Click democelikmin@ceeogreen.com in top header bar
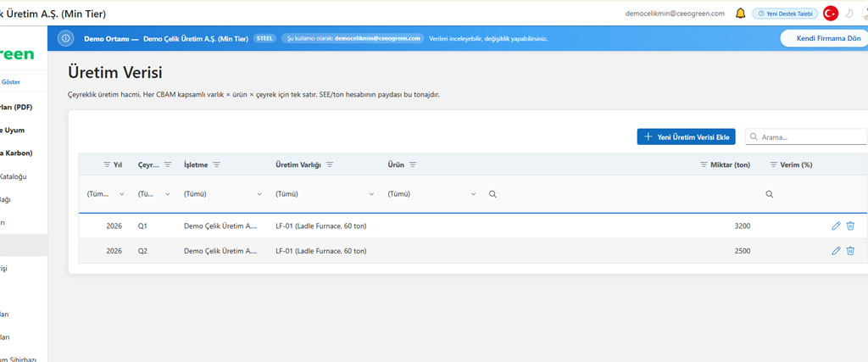The width and height of the screenshot is (868, 362). coord(675,14)
